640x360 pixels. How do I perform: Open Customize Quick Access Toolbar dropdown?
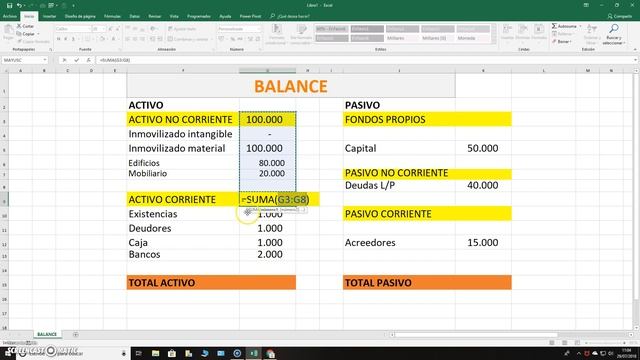73,5
